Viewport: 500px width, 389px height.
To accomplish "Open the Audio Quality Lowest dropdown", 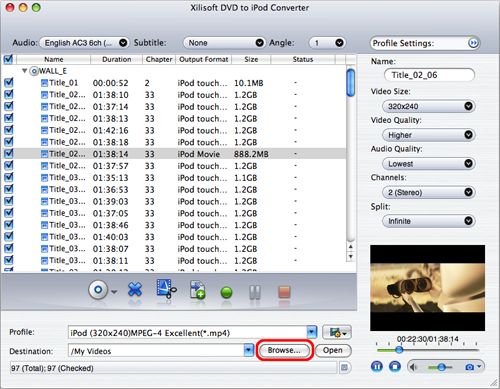I will coord(429,164).
